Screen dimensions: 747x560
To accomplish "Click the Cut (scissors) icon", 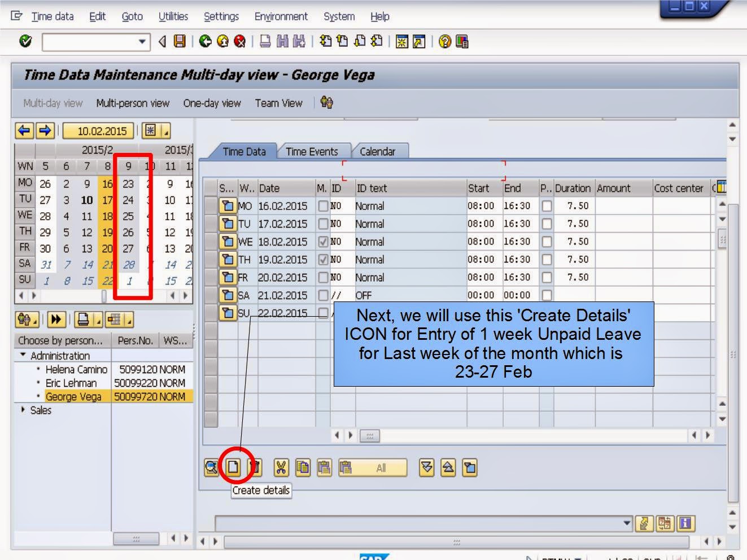I will click(x=281, y=467).
